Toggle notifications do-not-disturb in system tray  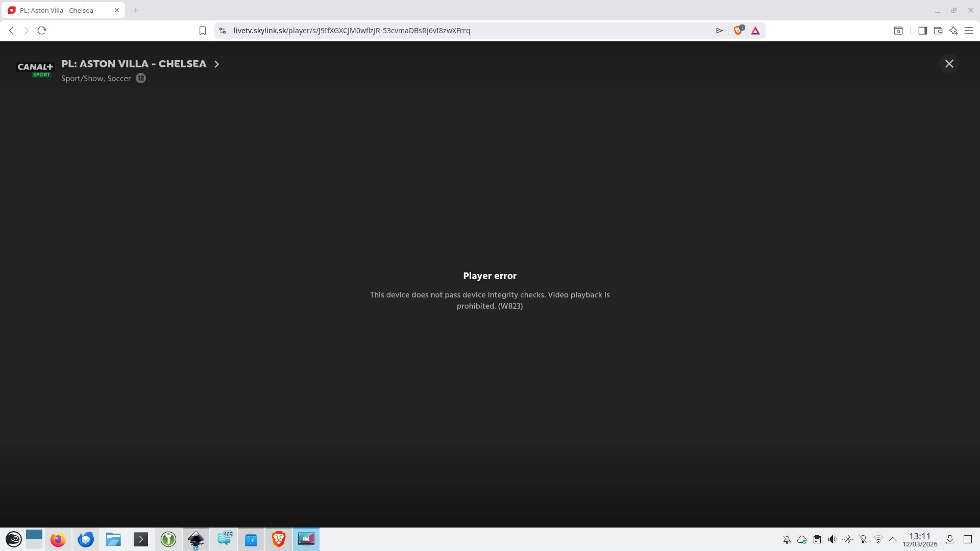tap(787, 539)
